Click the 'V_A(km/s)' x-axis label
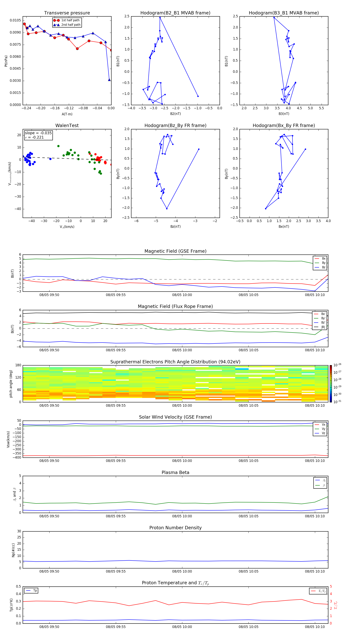The image size is (351, 644). click(x=67, y=227)
